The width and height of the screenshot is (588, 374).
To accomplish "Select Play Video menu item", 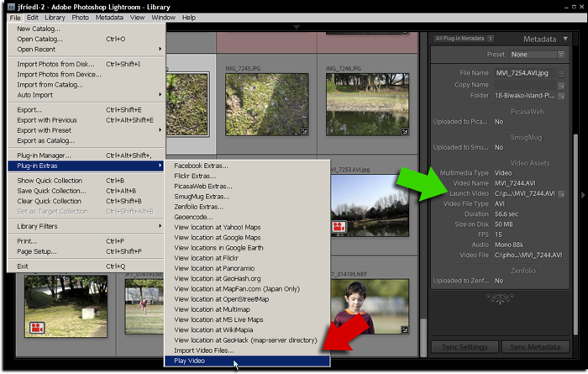I will [247, 361].
